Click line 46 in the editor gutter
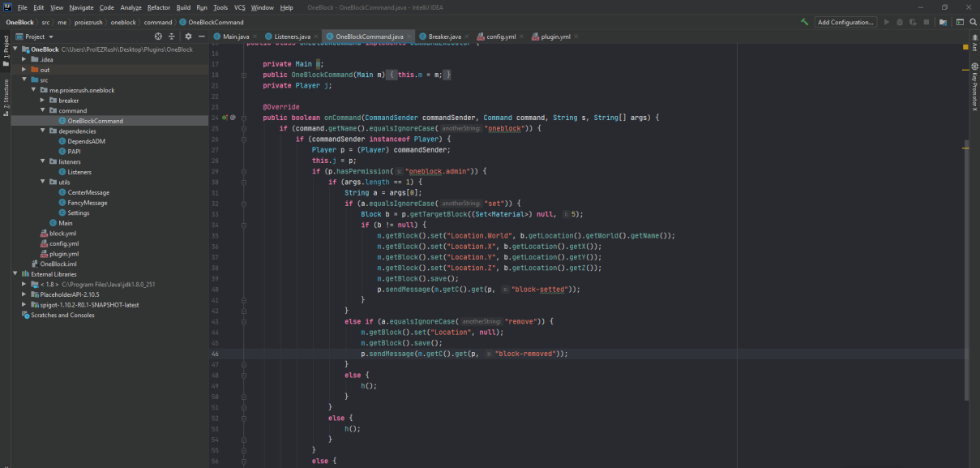 point(216,354)
